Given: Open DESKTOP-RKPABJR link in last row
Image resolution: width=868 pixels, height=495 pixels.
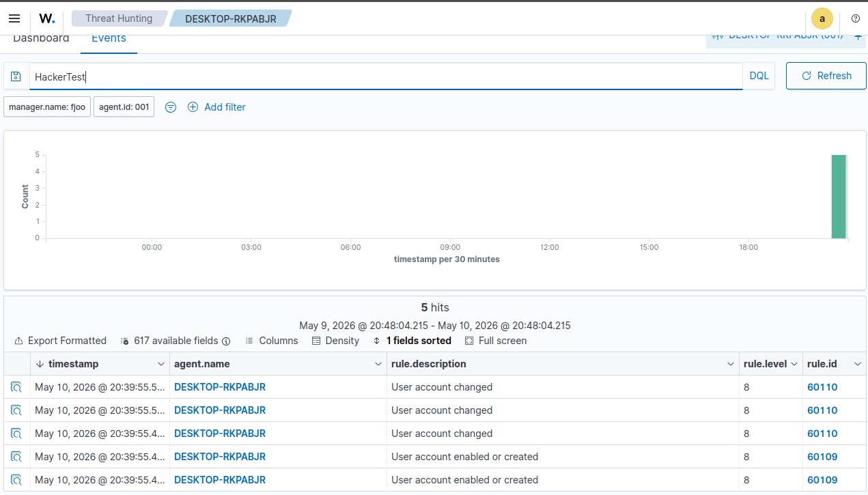Looking at the screenshot, I should [220, 480].
